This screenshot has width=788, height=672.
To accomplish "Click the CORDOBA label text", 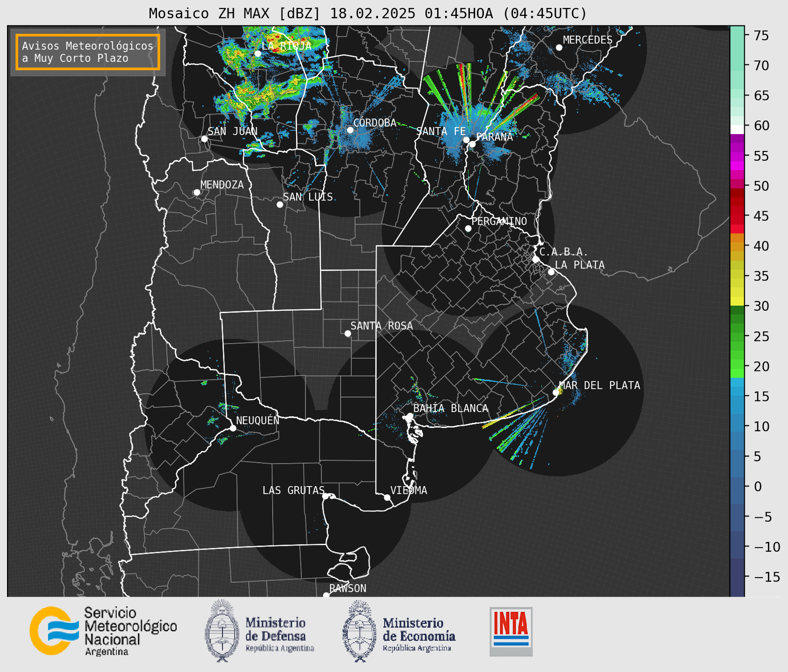I will click(375, 123).
